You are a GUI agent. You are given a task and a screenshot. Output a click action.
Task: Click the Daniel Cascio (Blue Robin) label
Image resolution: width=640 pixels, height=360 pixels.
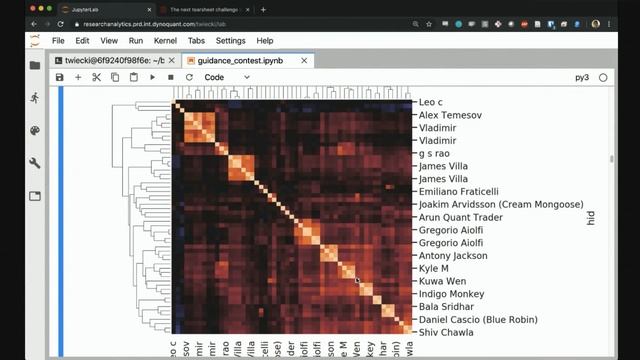coord(478,320)
